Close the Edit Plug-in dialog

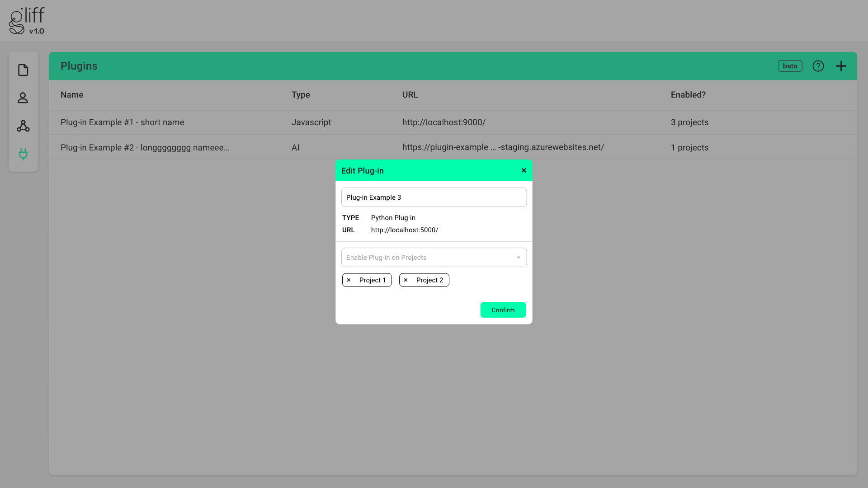click(524, 170)
